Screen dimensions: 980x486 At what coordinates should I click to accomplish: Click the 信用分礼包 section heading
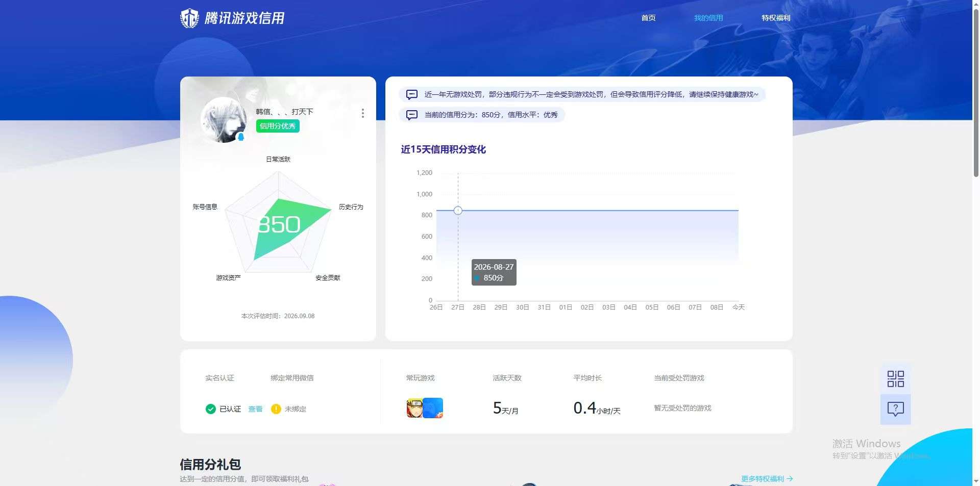coord(210,465)
